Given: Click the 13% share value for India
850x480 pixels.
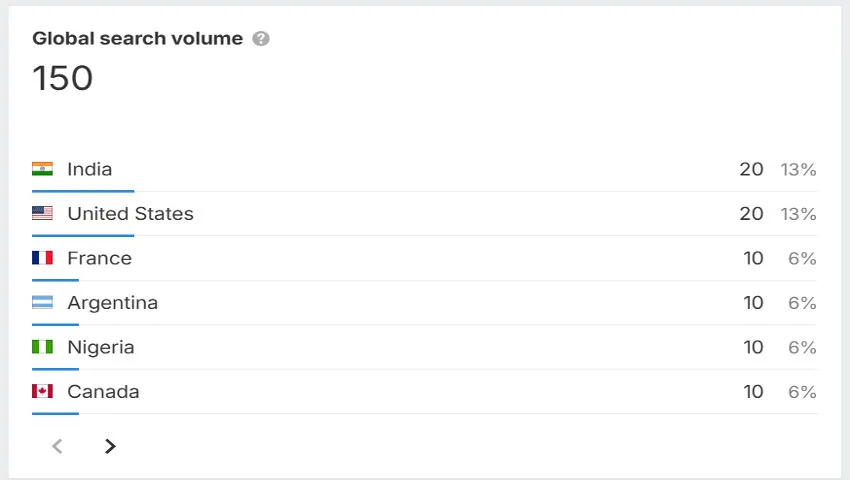Looking at the screenshot, I should [798, 169].
